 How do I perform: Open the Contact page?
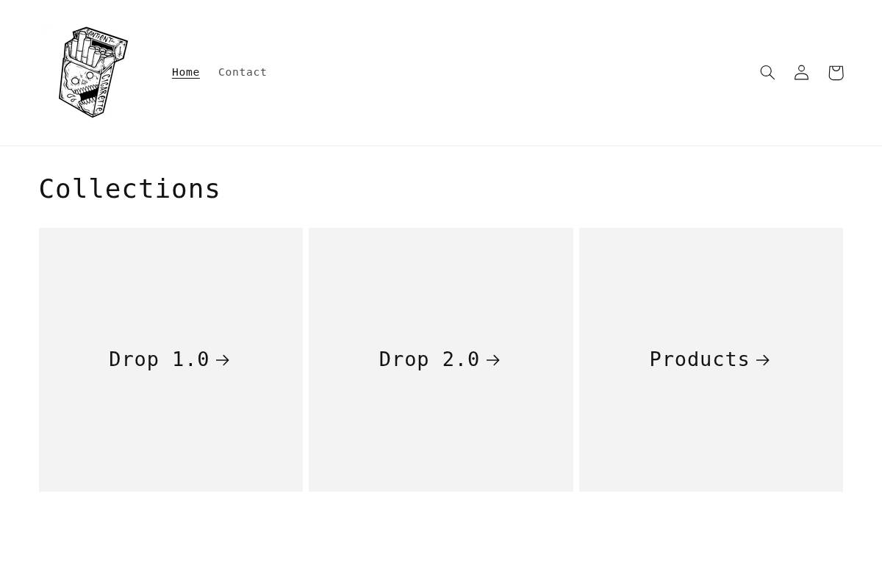tap(243, 72)
